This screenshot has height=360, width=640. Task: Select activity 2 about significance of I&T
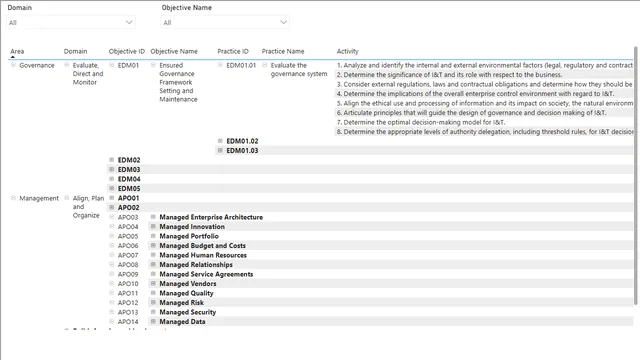coord(484,75)
